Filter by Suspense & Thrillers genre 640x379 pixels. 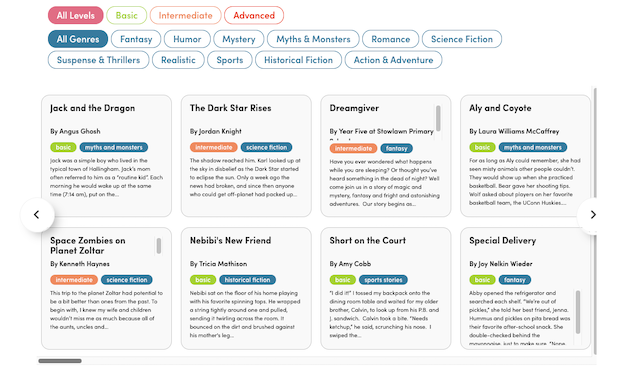click(98, 60)
